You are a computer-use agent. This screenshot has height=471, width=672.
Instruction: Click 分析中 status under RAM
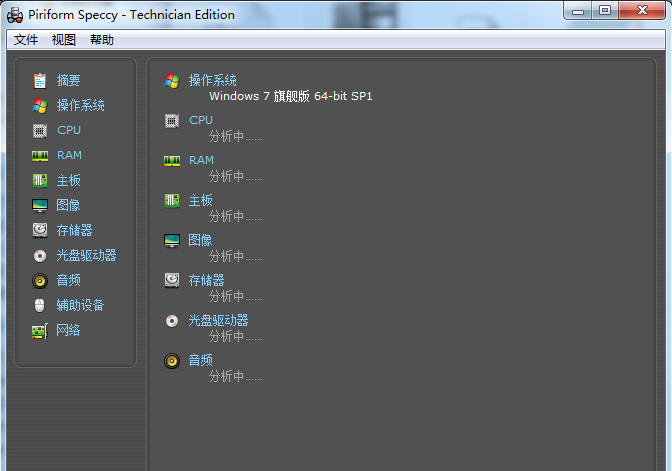[235, 176]
